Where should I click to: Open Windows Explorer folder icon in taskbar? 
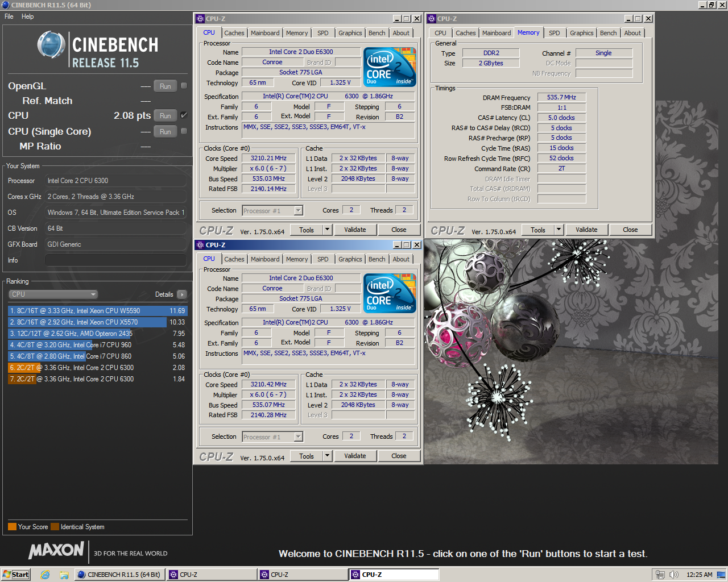pyautogui.click(x=64, y=575)
